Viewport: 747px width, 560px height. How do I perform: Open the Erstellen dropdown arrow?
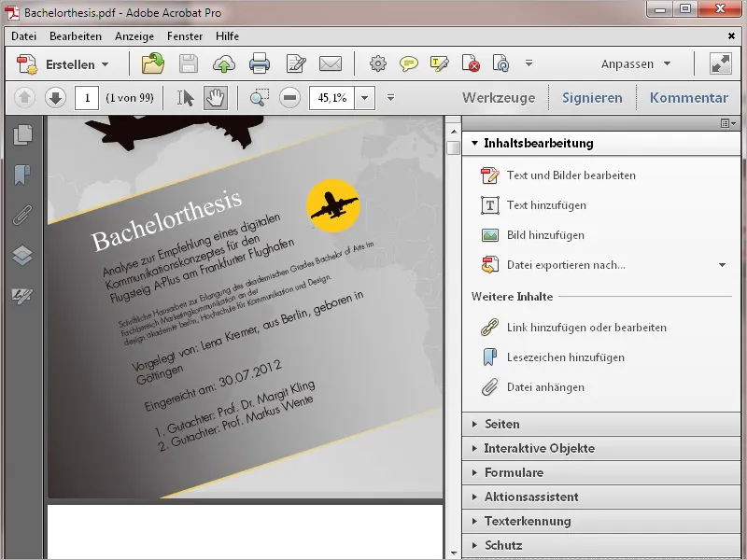[106, 64]
